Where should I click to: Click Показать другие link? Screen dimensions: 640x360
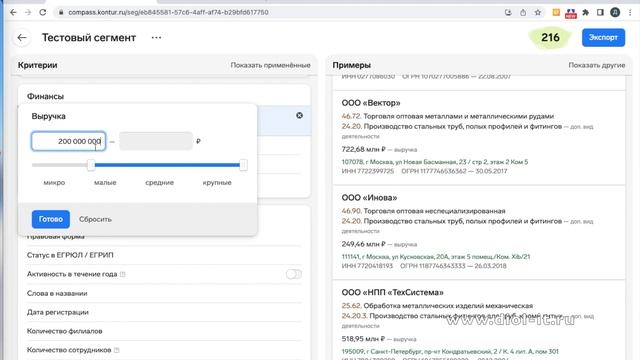597,65
